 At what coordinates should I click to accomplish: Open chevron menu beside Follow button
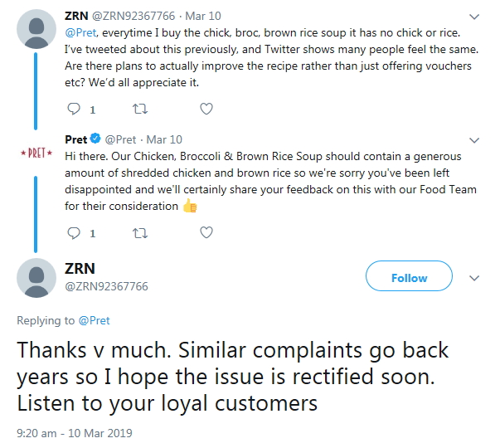tap(474, 278)
